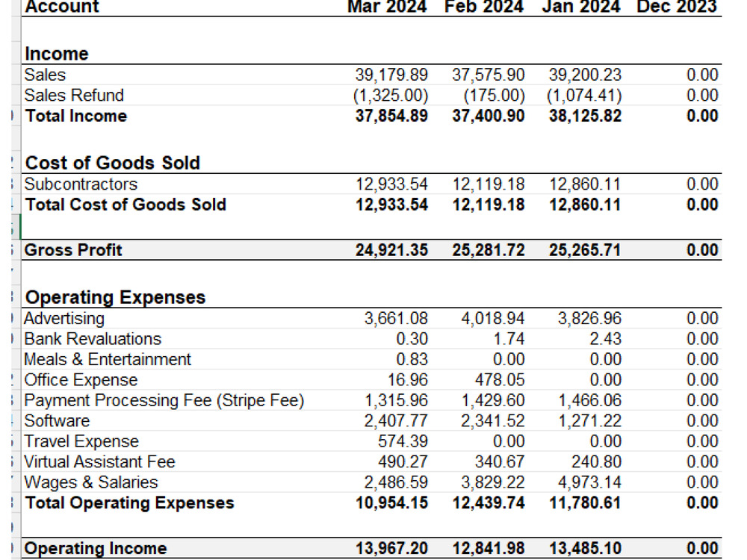Viewport: 747px width, 560px height.
Task: Click Subcontractors value 12,119.18
Action: pos(489,184)
